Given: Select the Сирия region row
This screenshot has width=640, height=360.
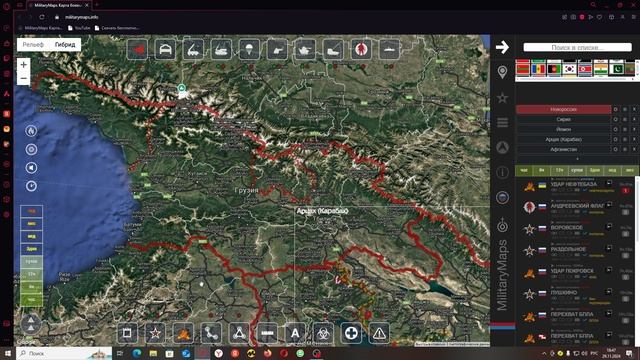Looking at the screenshot, I should click(x=563, y=119).
